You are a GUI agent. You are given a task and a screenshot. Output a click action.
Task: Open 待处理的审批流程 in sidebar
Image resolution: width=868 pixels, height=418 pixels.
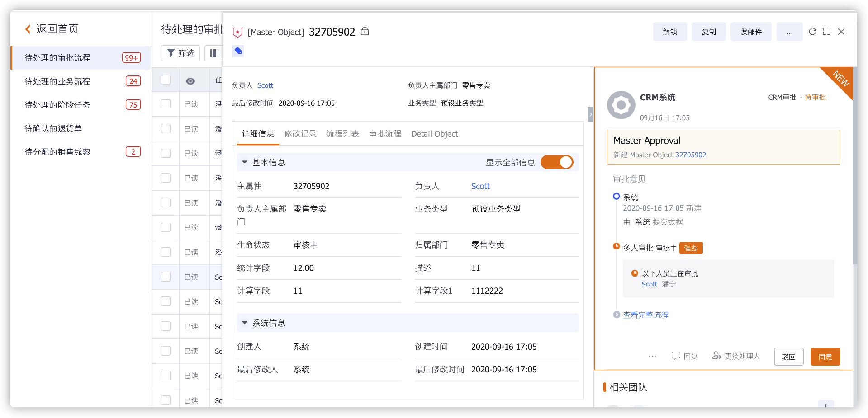point(81,58)
